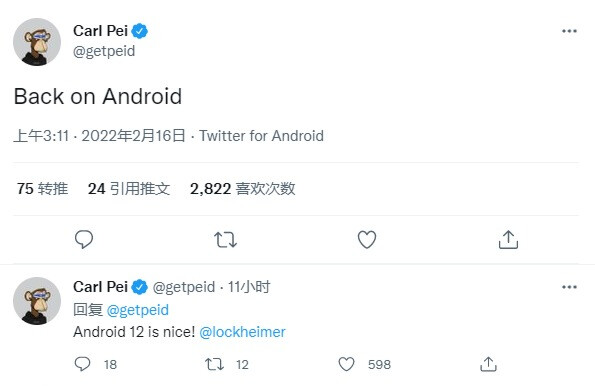
Task: View the 2,822 喜欢次数 likes list
Action: pyautogui.click(x=242, y=189)
